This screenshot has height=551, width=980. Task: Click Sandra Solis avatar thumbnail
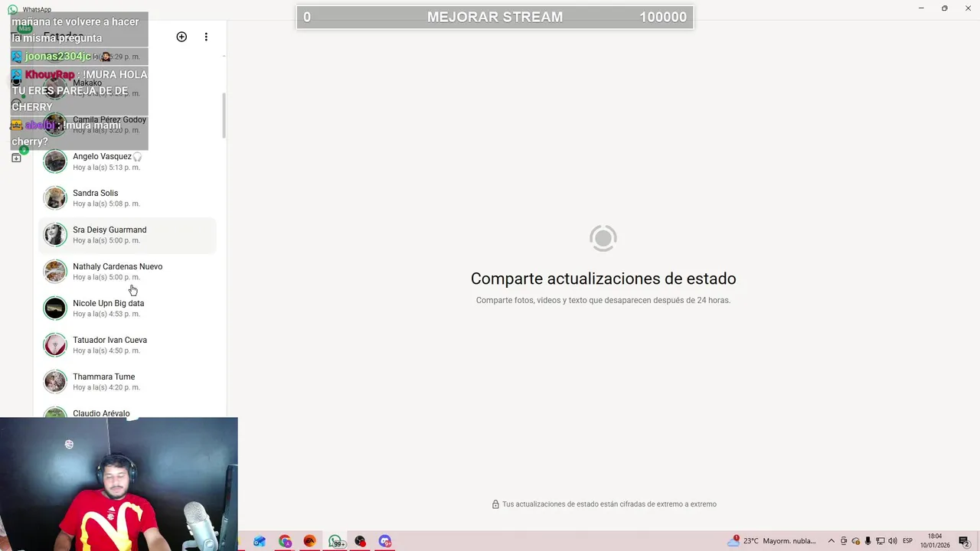click(55, 198)
